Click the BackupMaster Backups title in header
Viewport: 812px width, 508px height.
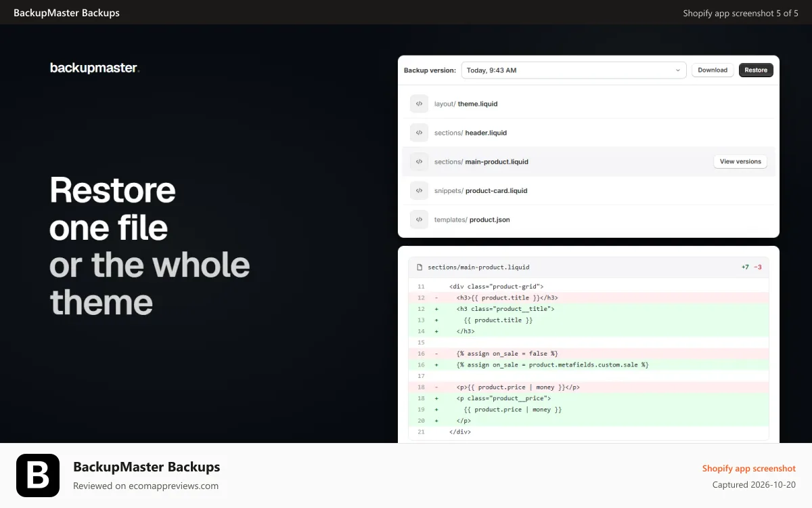(66, 13)
